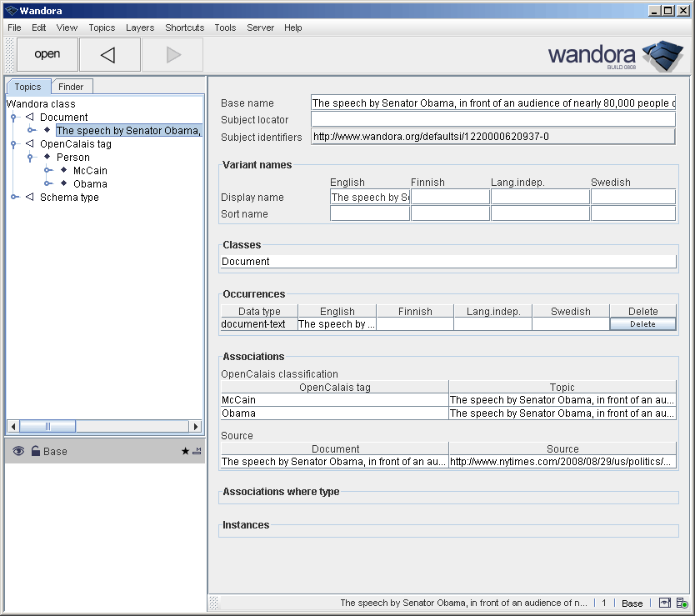Screen dimensions: 695x616
Task: Click the Wandora logo in the toolbar
Action: tap(615, 55)
